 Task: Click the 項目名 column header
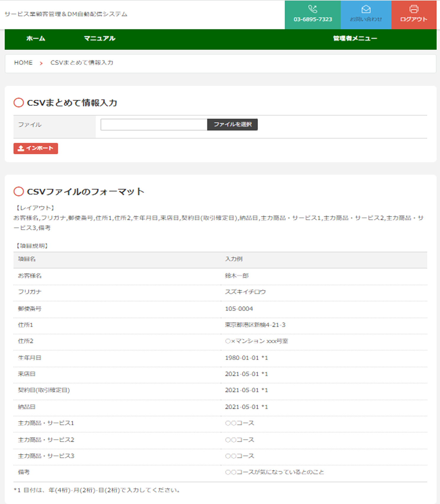[27, 259]
